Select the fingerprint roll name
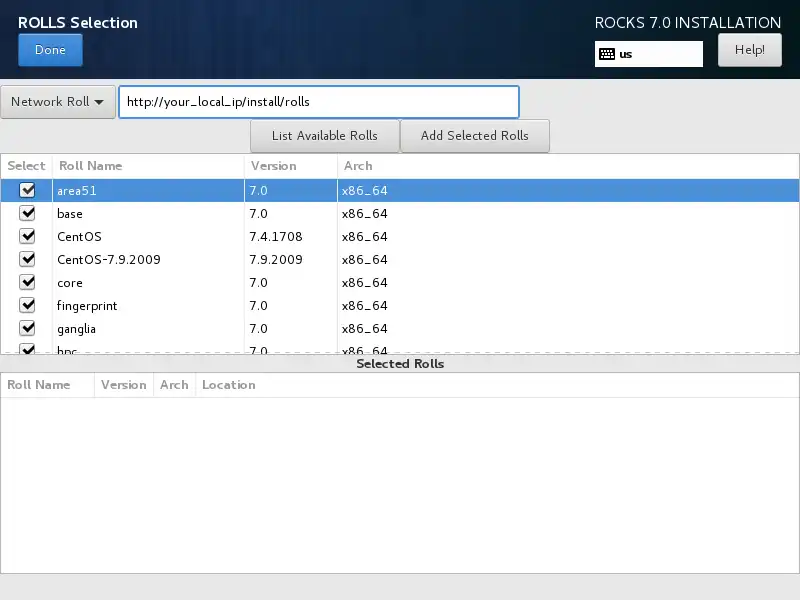The image size is (800, 600). (x=87, y=306)
